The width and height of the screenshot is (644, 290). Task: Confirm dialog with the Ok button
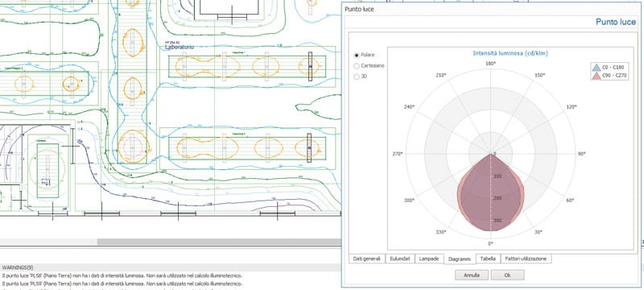coord(507,275)
